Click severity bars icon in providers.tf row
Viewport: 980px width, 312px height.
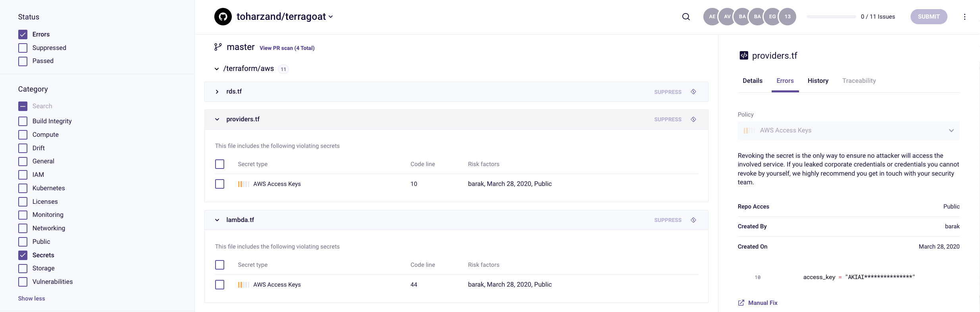point(243,184)
